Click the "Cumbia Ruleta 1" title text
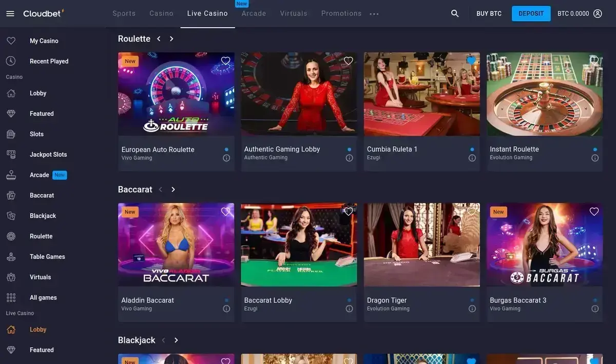Image resolution: width=616 pixels, height=364 pixels. pos(392,149)
